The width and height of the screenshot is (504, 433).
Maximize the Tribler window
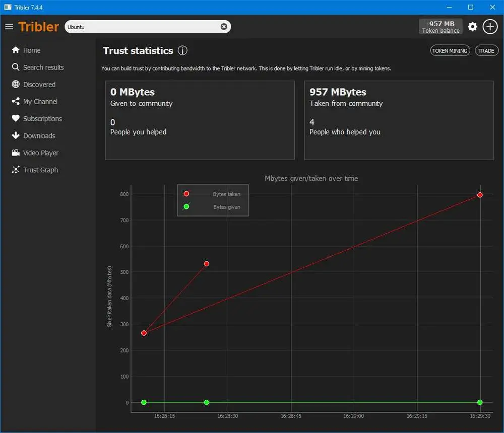click(x=471, y=7)
